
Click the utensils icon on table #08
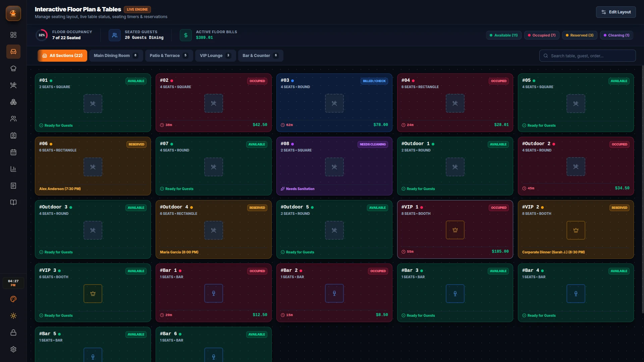tap(334, 167)
